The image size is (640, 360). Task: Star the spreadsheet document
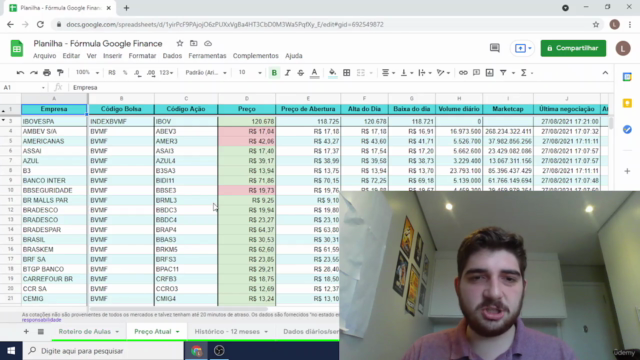coord(180,43)
